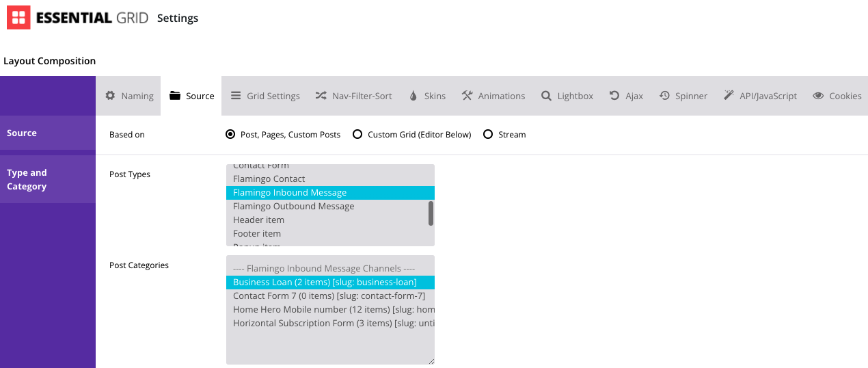Click the Post Categories label
Screen dimensions: 868x368
tap(139, 265)
